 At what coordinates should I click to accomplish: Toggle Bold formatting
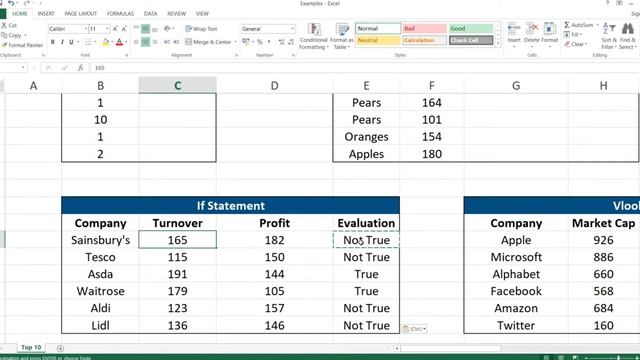click(x=53, y=42)
